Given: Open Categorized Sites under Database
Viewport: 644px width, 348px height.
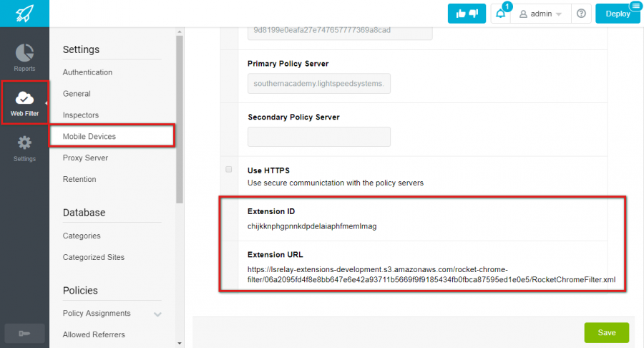Looking at the screenshot, I should (94, 257).
